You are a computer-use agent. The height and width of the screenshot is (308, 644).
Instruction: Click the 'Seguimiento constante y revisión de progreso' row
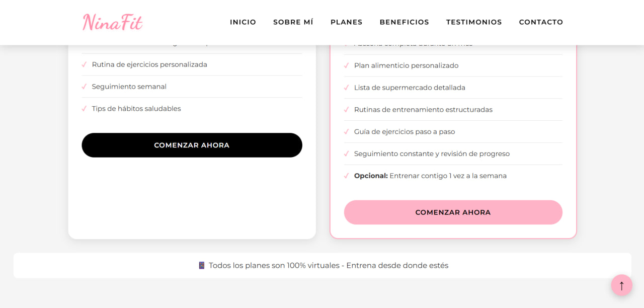(x=431, y=153)
